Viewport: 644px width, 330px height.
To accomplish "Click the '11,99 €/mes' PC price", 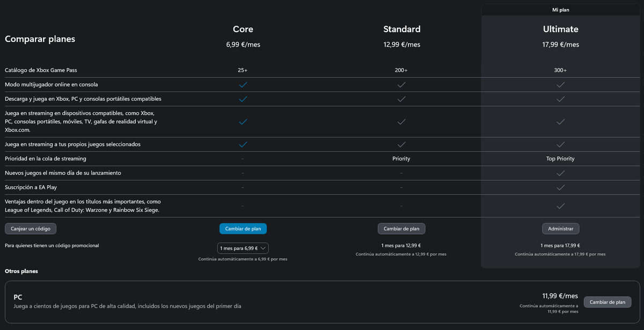I will (560, 296).
